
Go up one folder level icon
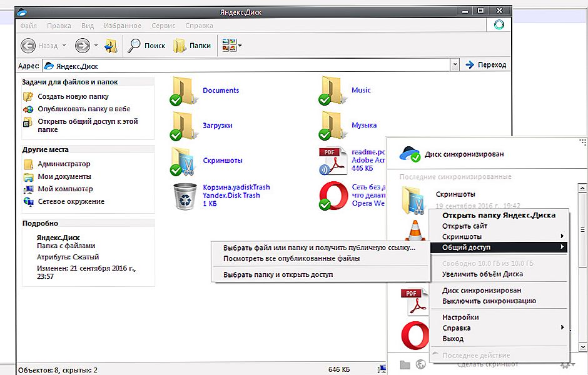point(111,46)
